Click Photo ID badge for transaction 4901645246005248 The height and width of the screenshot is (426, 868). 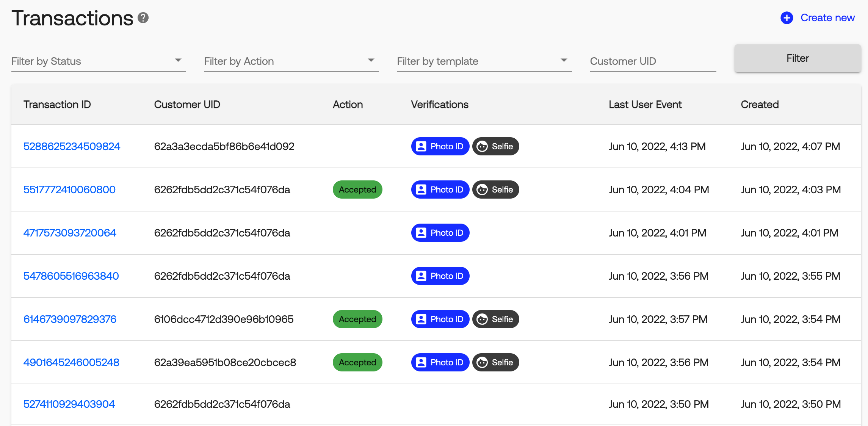(x=440, y=362)
